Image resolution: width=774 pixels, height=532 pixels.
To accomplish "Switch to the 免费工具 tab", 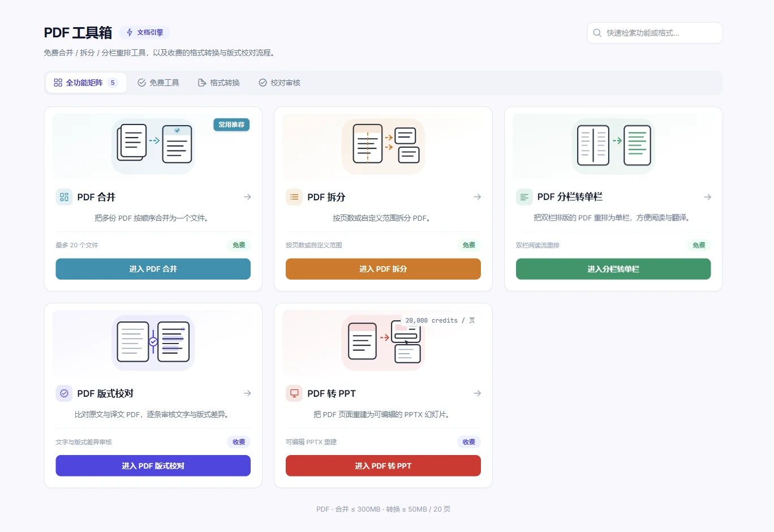I will 158,83.
